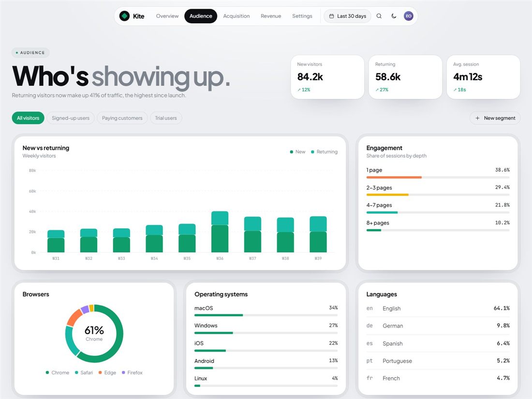The height and width of the screenshot is (399, 532).
Task: Open the Settings tab
Action: [x=302, y=16]
